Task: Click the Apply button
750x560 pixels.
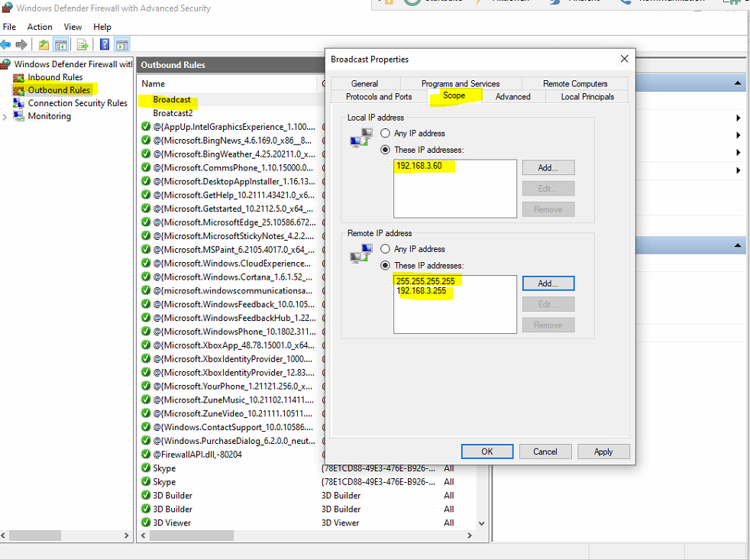Action: (603, 452)
